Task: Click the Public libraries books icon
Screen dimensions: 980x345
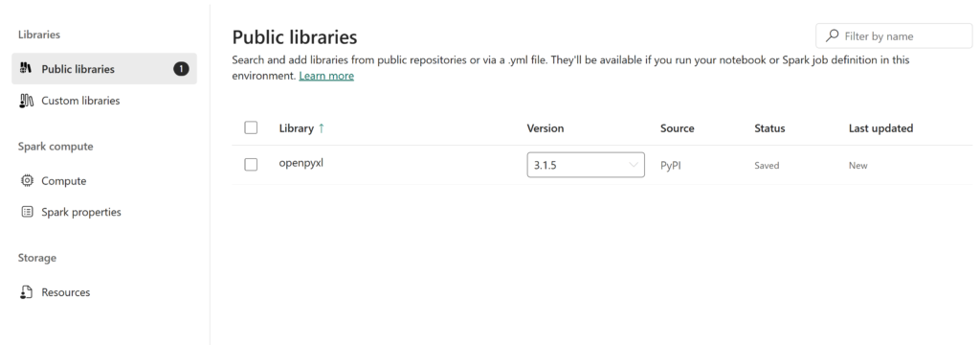Action: click(x=26, y=69)
